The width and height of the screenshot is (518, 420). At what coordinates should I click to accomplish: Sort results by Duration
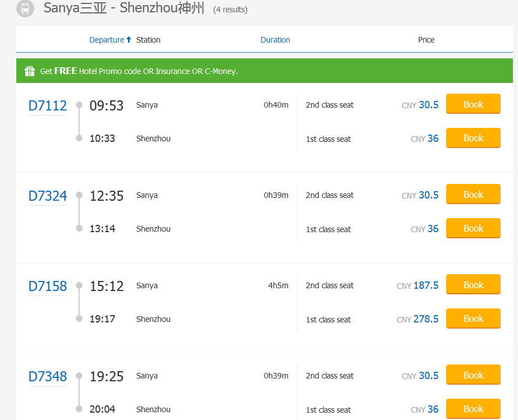click(x=275, y=40)
